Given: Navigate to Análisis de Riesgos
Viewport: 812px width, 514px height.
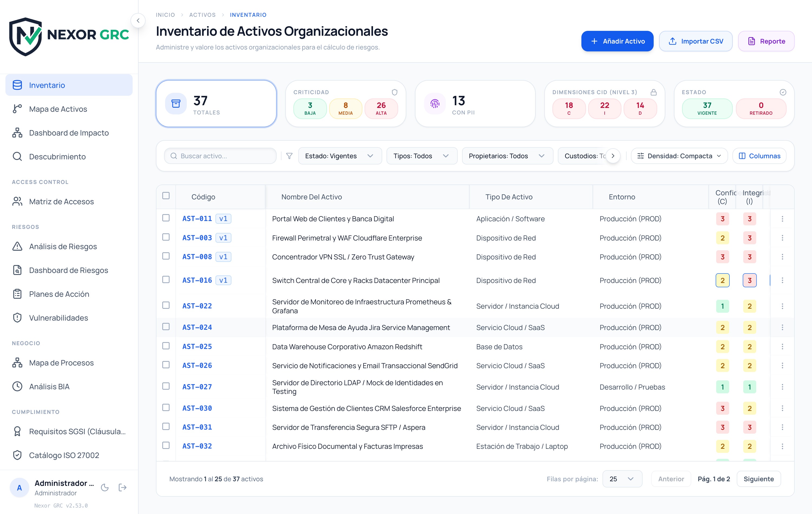Looking at the screenshot, I should pos(69,246).
